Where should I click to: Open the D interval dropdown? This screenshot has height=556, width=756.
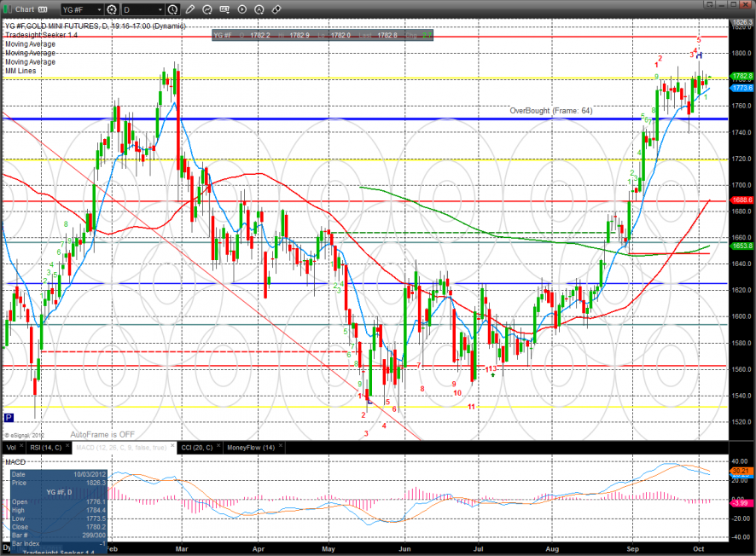click(x=160, y=9)
